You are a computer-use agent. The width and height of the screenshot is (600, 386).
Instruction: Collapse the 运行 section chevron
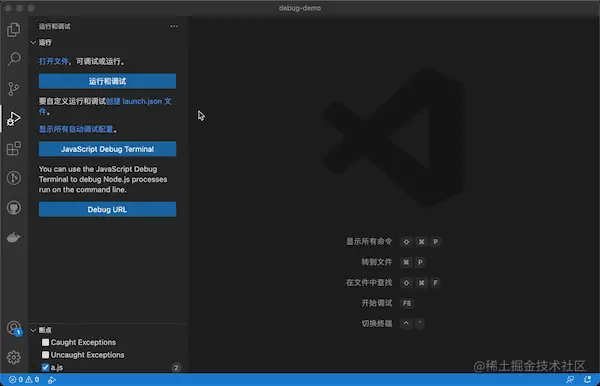[33, 42]
